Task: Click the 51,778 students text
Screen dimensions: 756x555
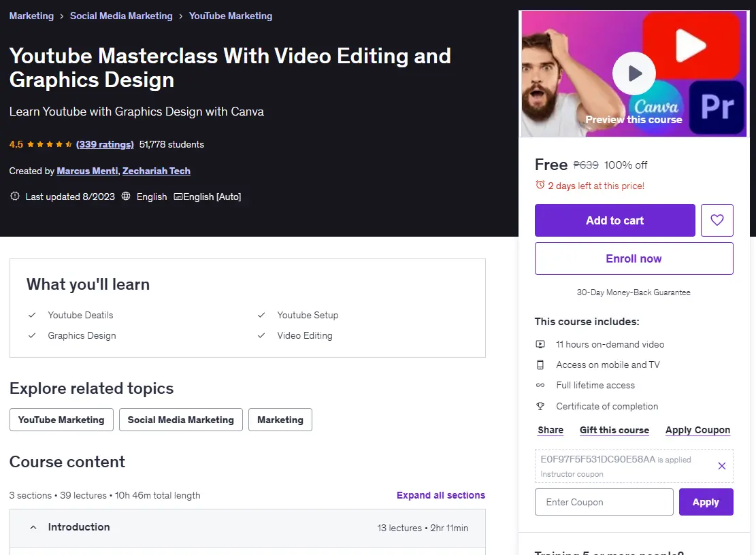Action: click(x=171, y=144)
